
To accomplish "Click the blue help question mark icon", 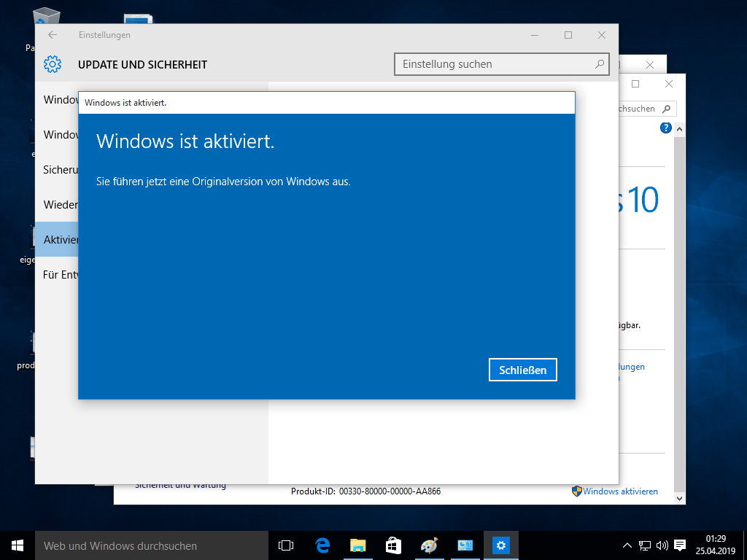I will click(665, 128).
